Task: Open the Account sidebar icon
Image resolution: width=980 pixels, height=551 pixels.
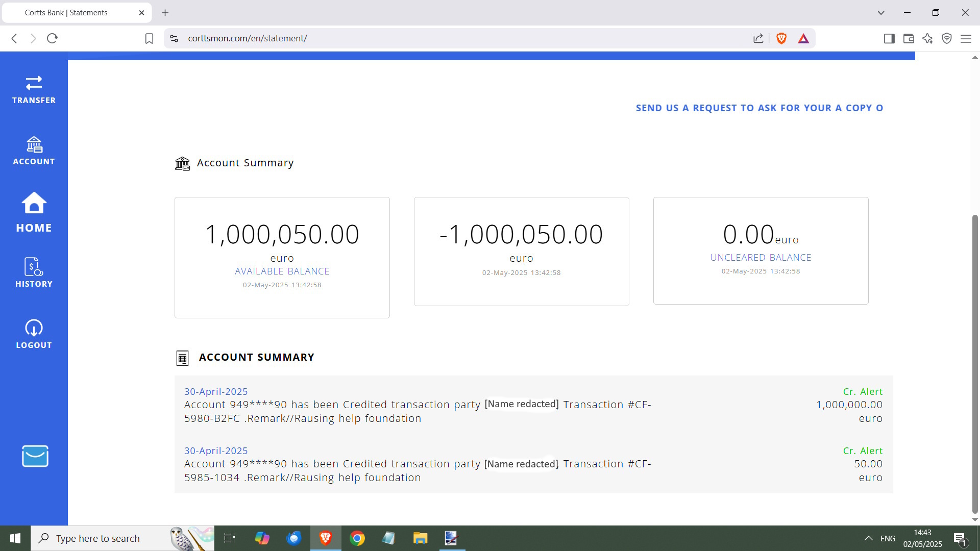Action: (x=34, y=151)
